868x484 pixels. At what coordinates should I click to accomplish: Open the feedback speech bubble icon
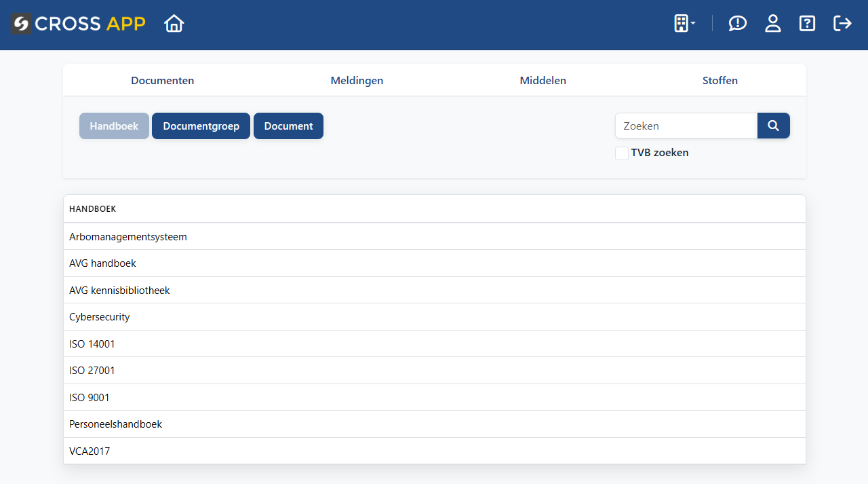pos(737,24)
